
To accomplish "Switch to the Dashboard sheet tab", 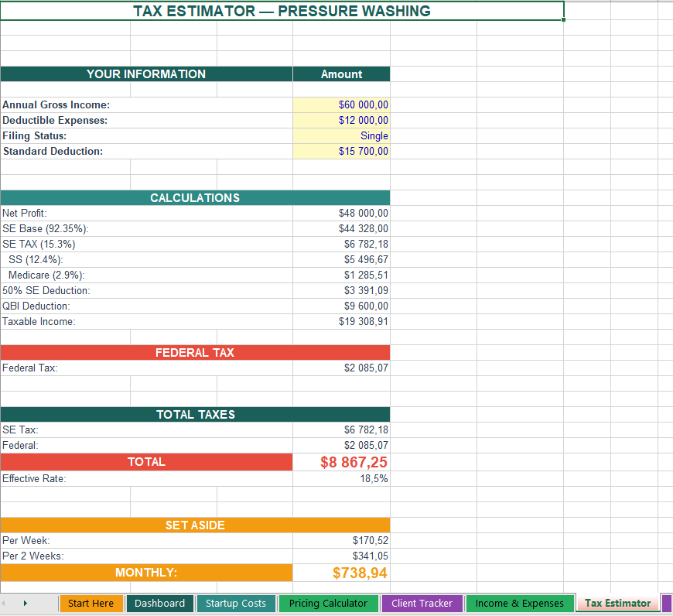I will (x=159, y=603).
